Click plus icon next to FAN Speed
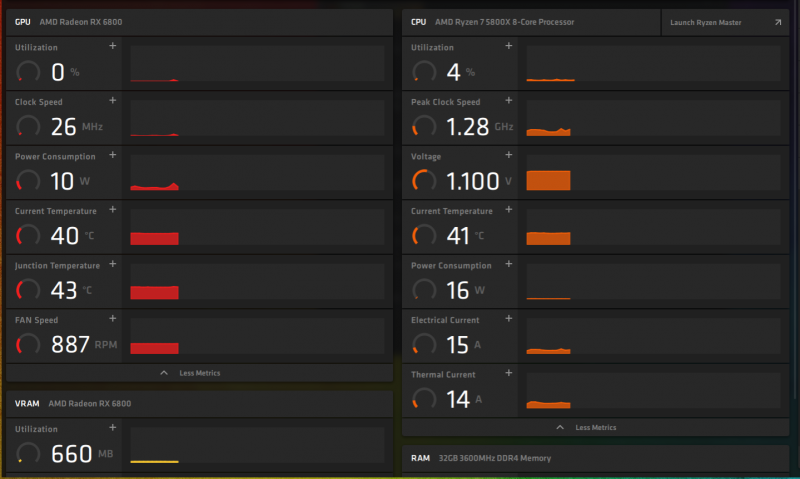 [112, 320]
